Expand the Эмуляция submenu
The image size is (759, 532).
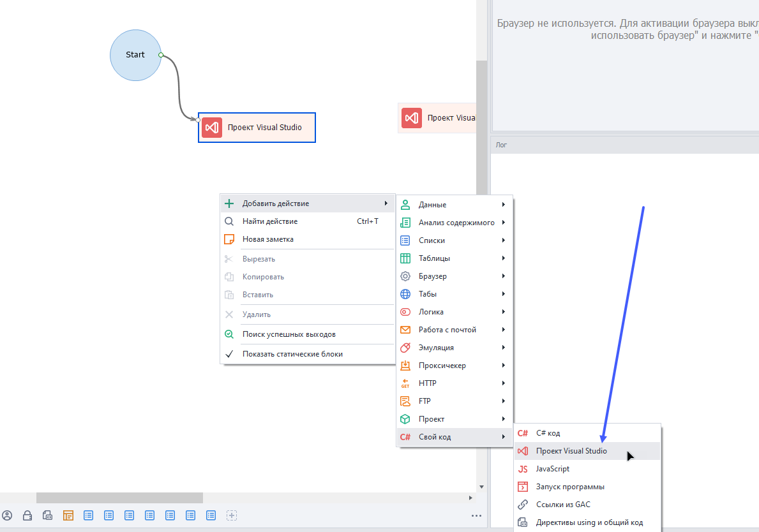[x=454, y=348]
